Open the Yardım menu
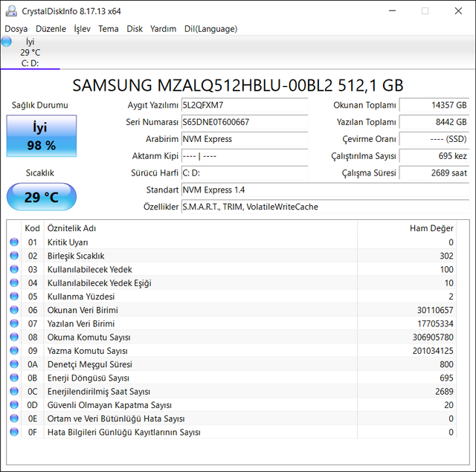 (x=163, y=29)
